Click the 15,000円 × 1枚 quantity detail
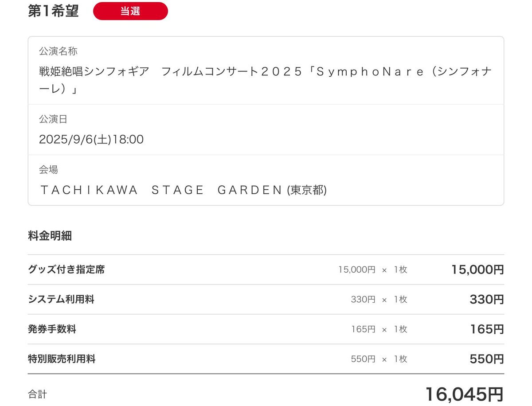This screenshot has height=406, width=532. click(x=372, y=269)
